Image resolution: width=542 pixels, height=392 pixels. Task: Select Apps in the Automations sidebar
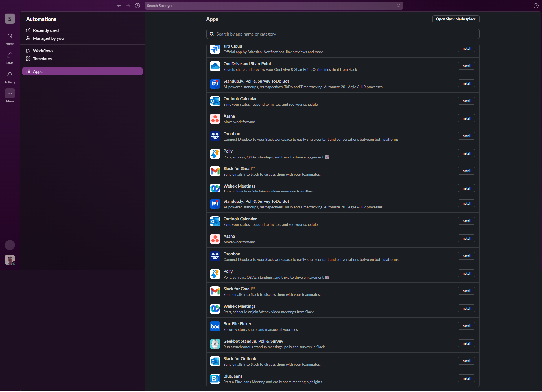tap(82, 71)
